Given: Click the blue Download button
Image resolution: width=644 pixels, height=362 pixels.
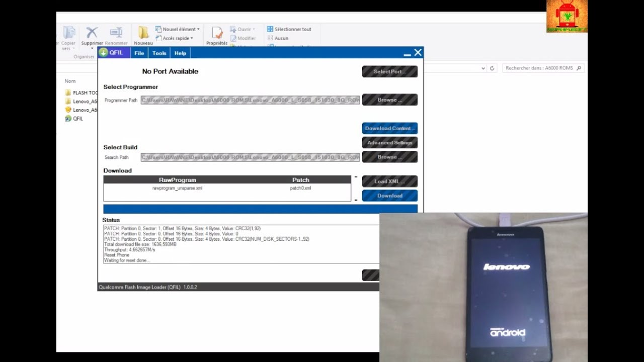Looking at the screenshot, I should tap(390, 196).
